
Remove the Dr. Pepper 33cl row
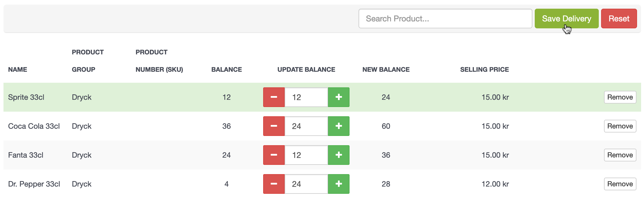coord(620,184)
